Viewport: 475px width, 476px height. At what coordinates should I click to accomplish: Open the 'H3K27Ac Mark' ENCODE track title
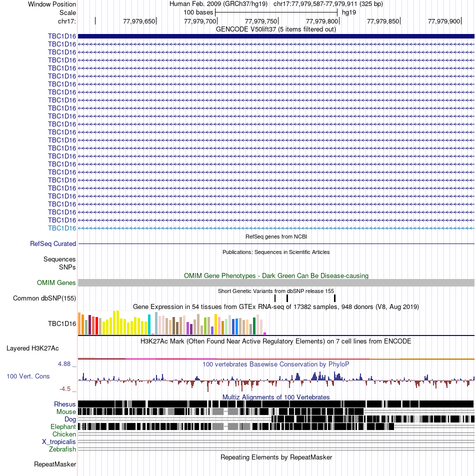pos(276,341)
